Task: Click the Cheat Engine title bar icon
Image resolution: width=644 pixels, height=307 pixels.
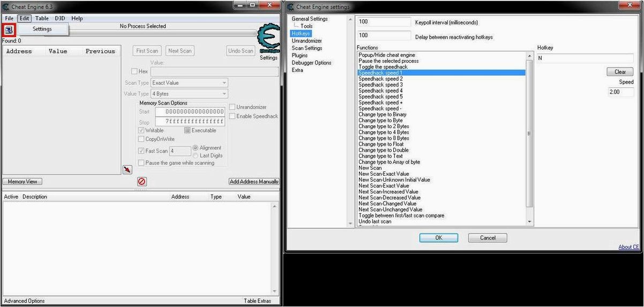Action: tap(6, 6)
